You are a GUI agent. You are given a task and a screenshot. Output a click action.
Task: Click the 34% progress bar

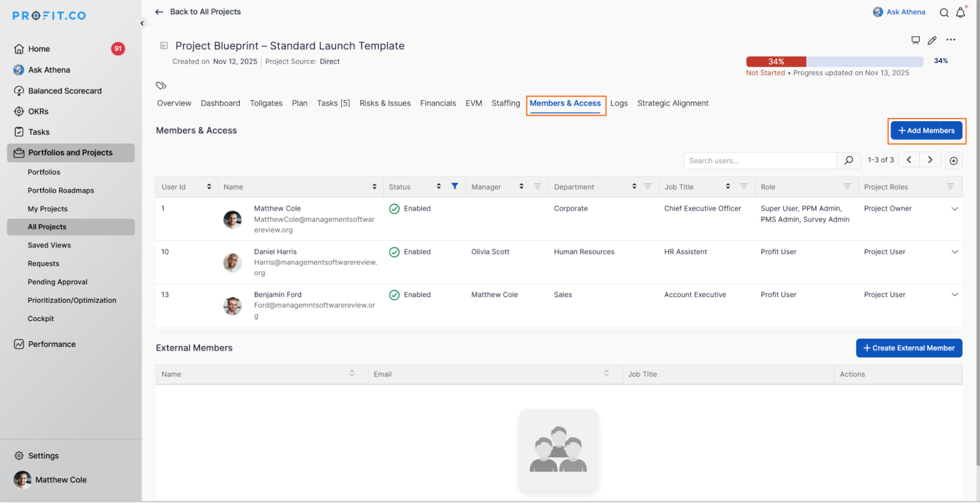(834, 61)
